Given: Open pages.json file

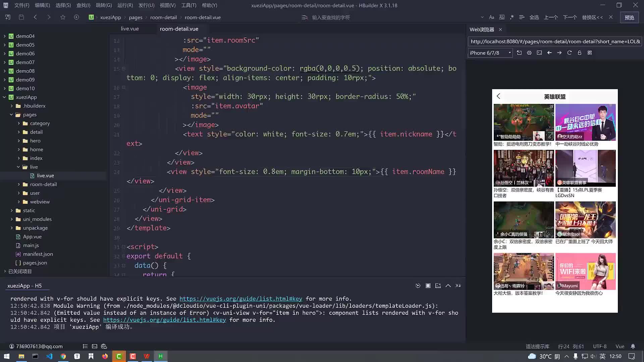Looking at the screenshot, I should pos(35,263).
